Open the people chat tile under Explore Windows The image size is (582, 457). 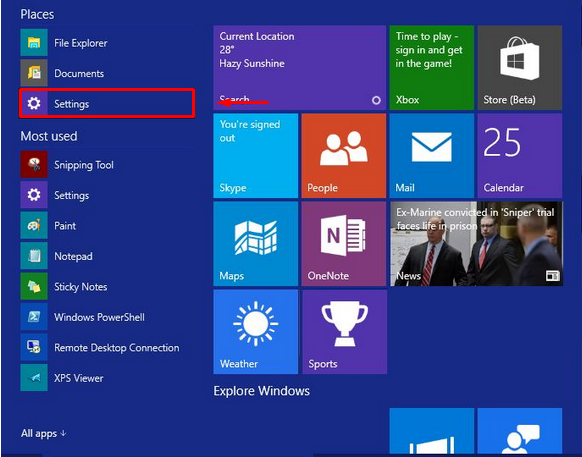pos(520,431)
